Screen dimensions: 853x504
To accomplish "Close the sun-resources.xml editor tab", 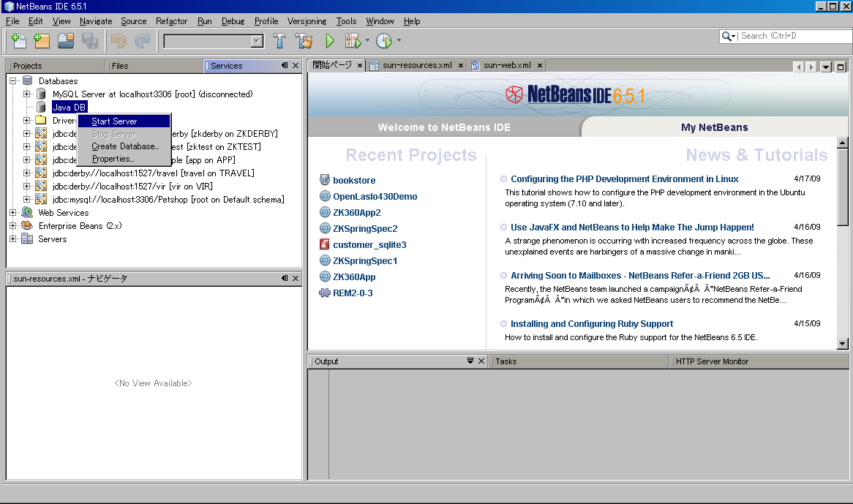I will (x=460, y=65).
